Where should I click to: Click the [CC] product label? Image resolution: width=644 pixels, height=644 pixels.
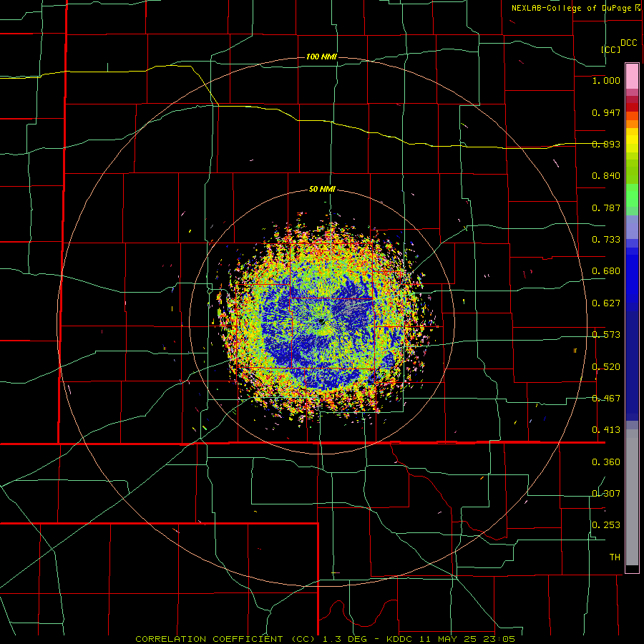(x=611, y=49)
